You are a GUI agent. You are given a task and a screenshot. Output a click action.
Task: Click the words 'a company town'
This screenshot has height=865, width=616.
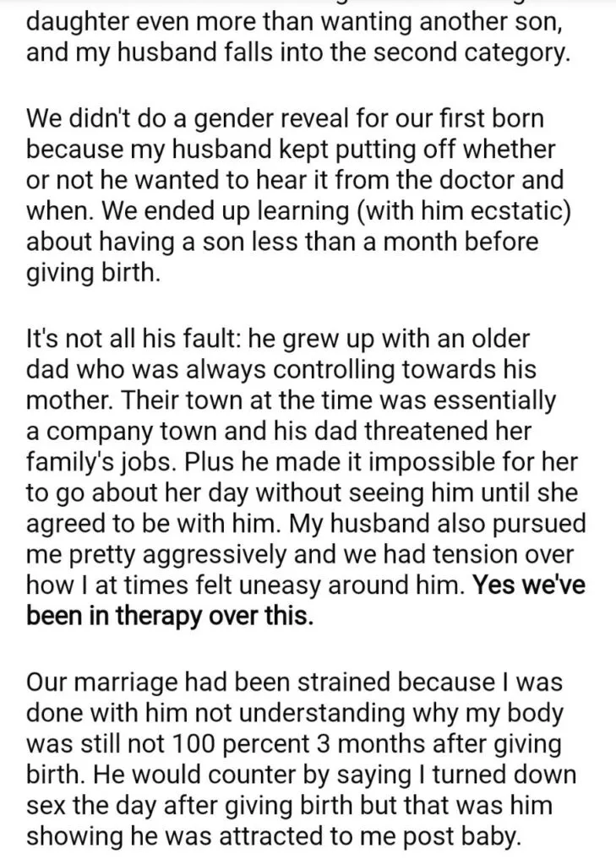point(117,432)
